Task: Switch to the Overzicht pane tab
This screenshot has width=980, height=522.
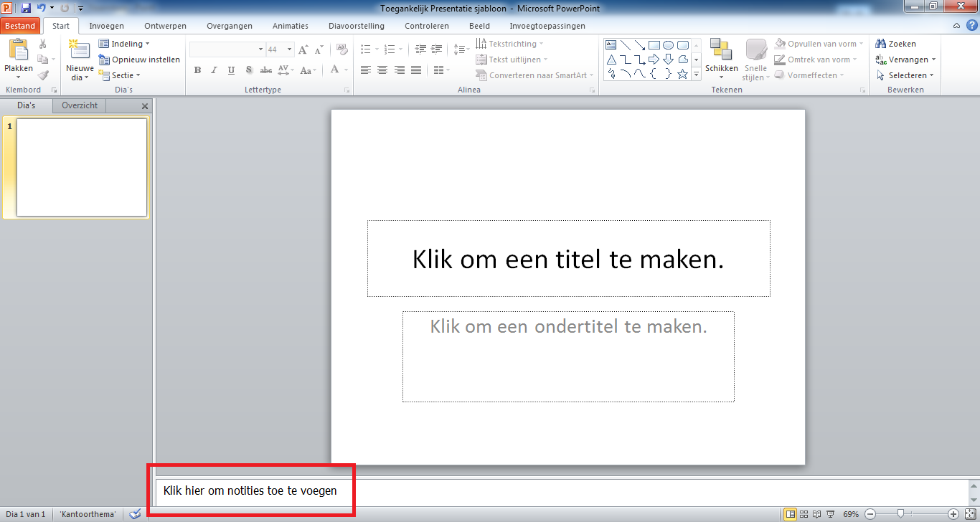Action: [80, 105]
